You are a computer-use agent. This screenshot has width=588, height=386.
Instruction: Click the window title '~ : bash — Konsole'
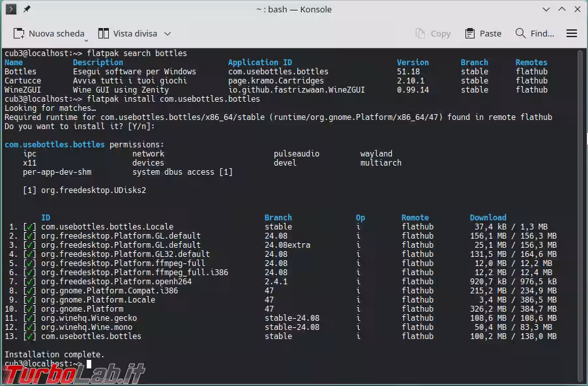293,9
